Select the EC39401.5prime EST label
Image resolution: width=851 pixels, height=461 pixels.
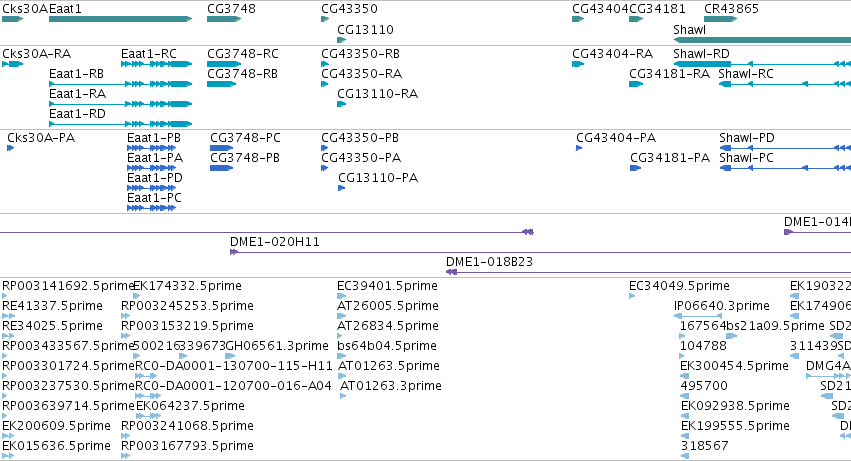tap(388, 286)
